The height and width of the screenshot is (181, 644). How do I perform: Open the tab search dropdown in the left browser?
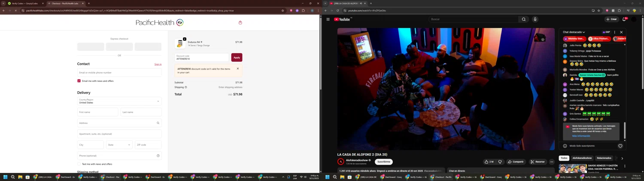(x=3, y=3)
